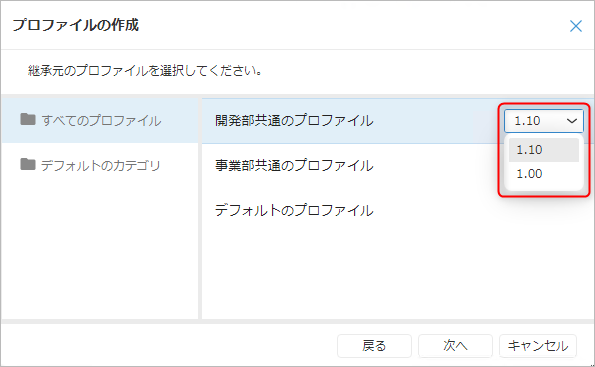Click the 次へ button
This screenshot has height=367, width=595.
tap(455, 346)
